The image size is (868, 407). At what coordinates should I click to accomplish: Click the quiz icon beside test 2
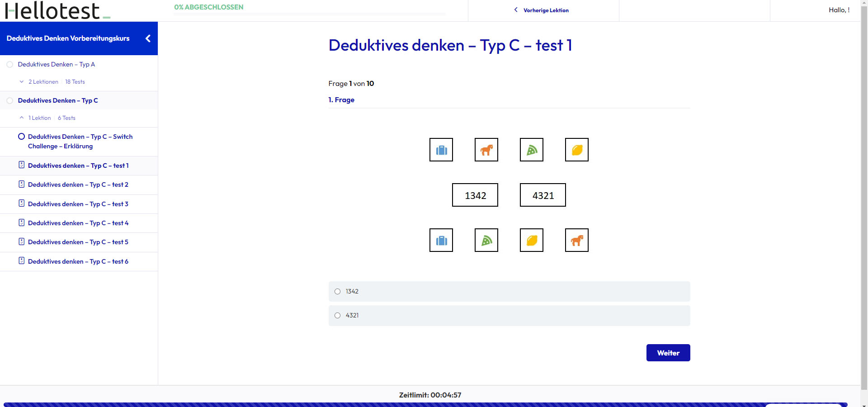tap(21, 184)
